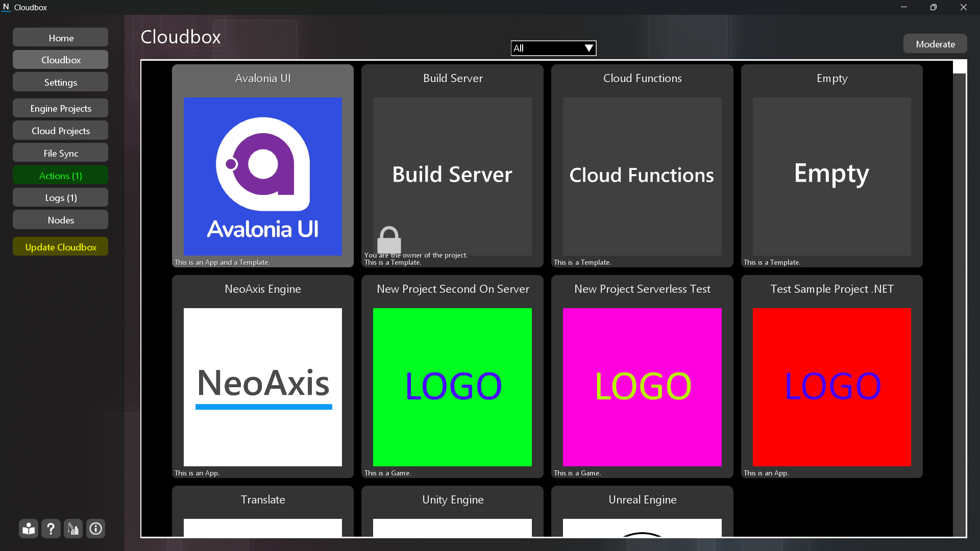This screenshot has height=551, width=980.
Task: Click the construction crane icon
Action: tap(73, 529)
